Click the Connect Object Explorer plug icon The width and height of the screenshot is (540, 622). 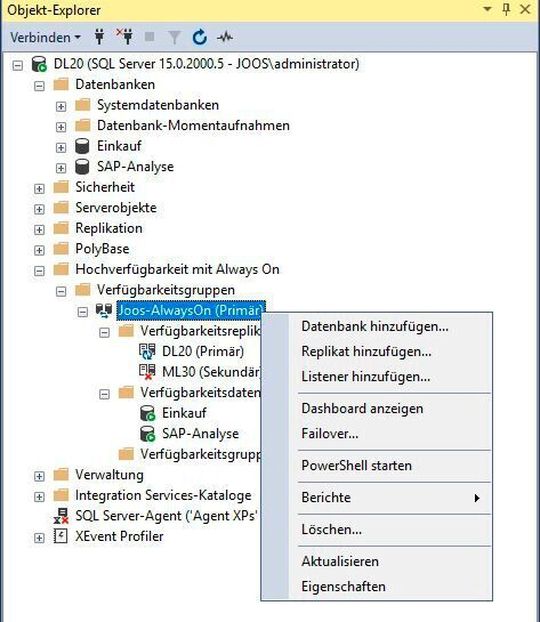[x=100, y=37]
